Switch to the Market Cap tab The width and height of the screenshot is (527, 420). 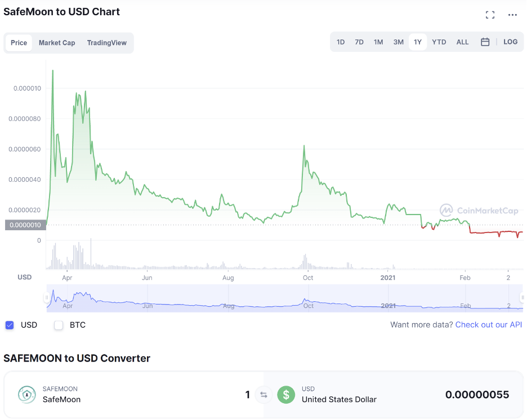[x=57, y=43]
